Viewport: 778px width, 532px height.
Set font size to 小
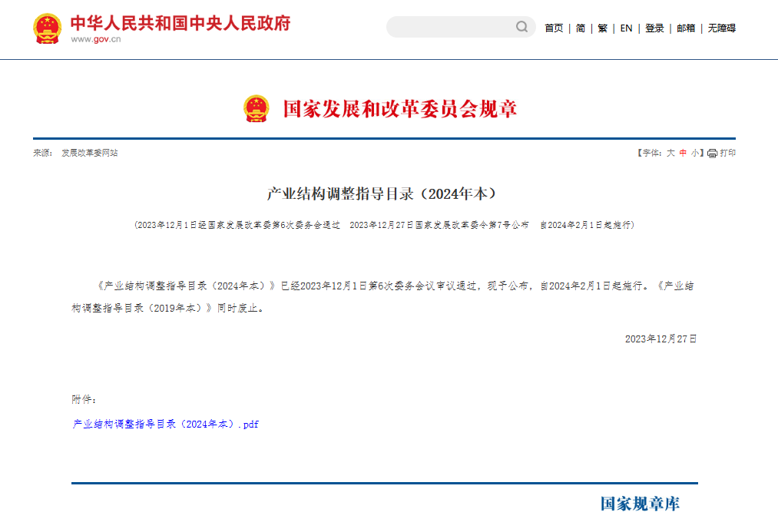pyautogui.click(x=694, y=153)
